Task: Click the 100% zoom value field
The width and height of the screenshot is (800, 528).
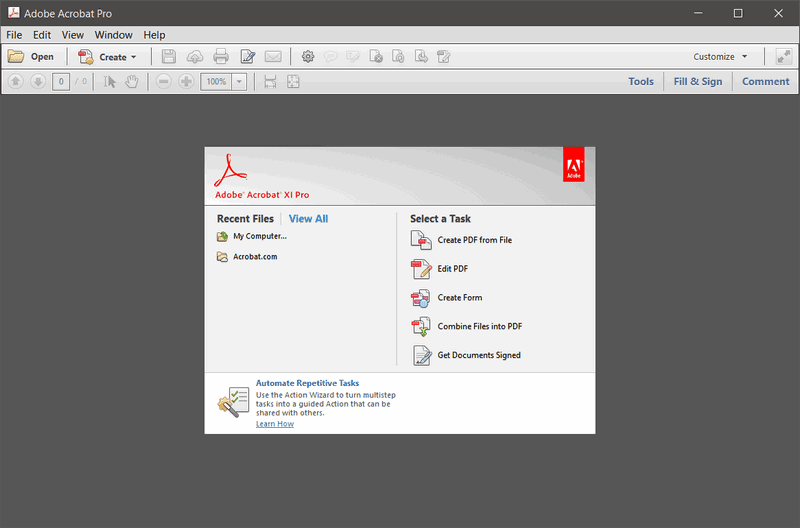Action: (216, 82)
